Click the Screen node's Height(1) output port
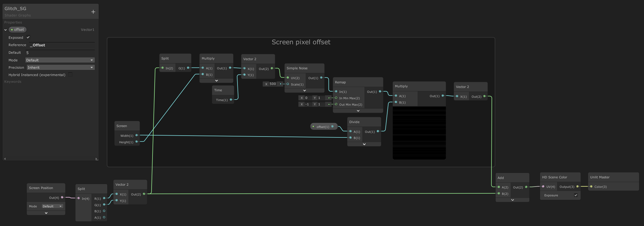The image size is (644, 226). coord(137,142)
